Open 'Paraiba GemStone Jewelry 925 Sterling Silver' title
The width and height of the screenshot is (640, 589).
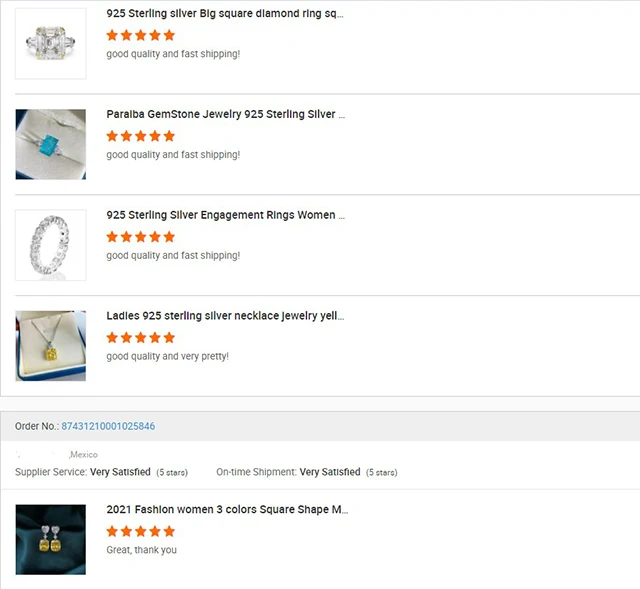225,115
